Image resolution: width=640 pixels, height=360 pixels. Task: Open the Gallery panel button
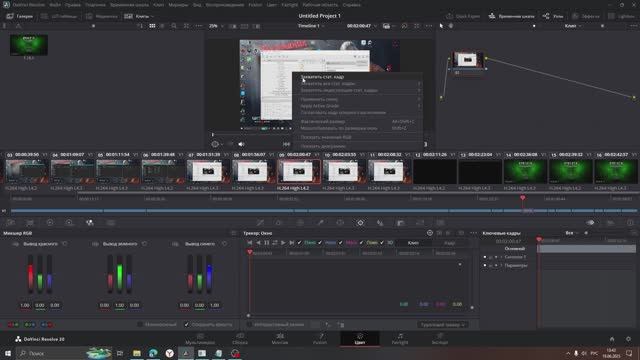point(20,16)
